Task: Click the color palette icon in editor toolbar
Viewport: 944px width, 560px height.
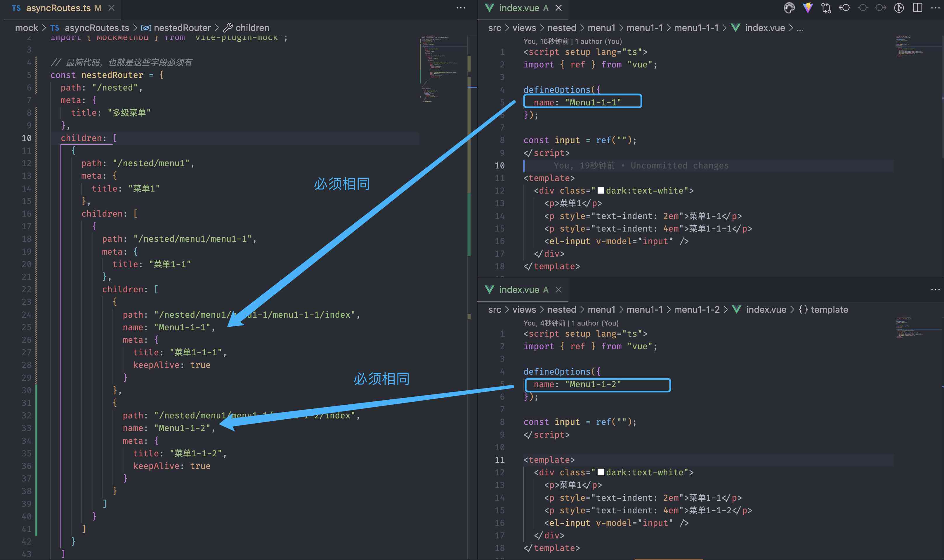Action: 789,8
